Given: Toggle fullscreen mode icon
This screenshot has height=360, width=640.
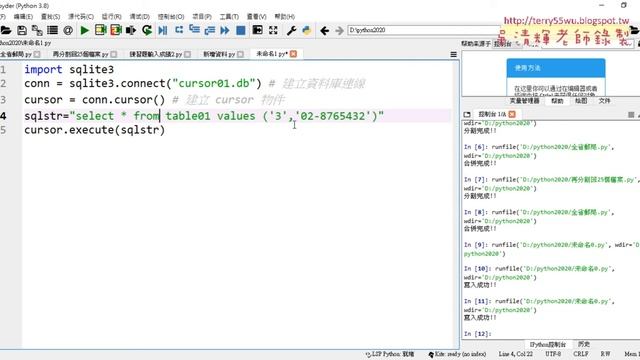Looking at the screenshot, I should point(273,30).
